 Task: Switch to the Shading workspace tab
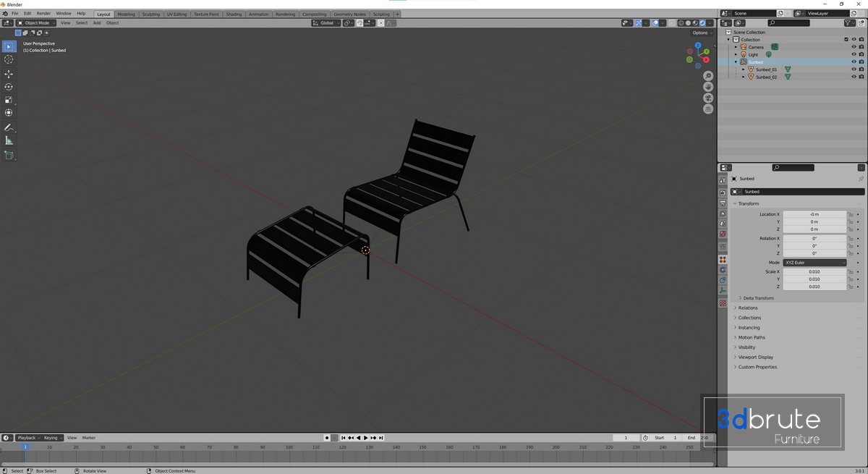pos(234,14)
